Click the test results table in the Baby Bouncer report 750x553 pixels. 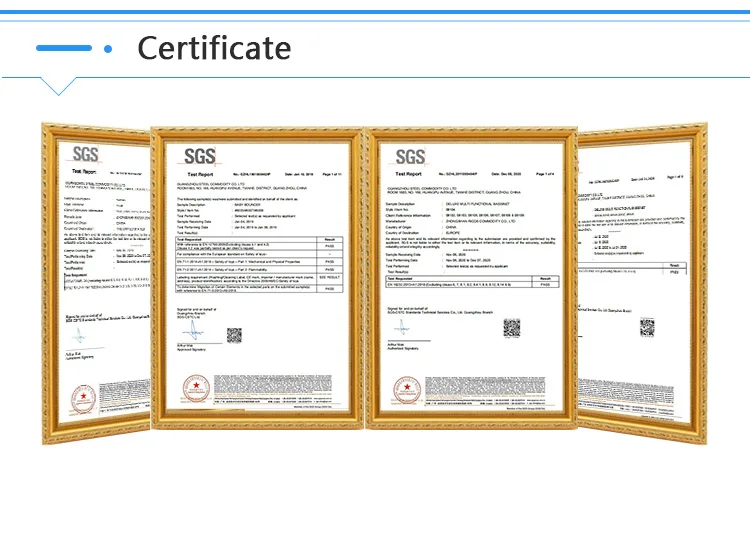(x=259, y=264)
